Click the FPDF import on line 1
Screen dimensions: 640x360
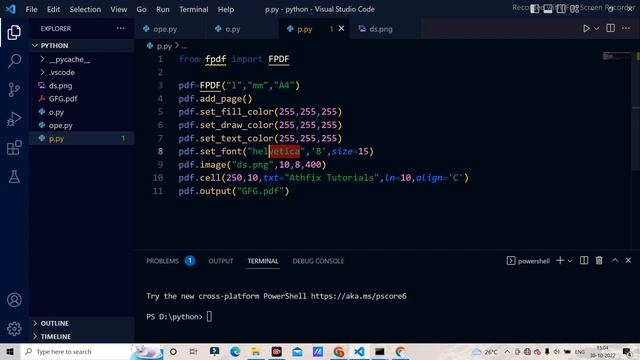(279, 59)
